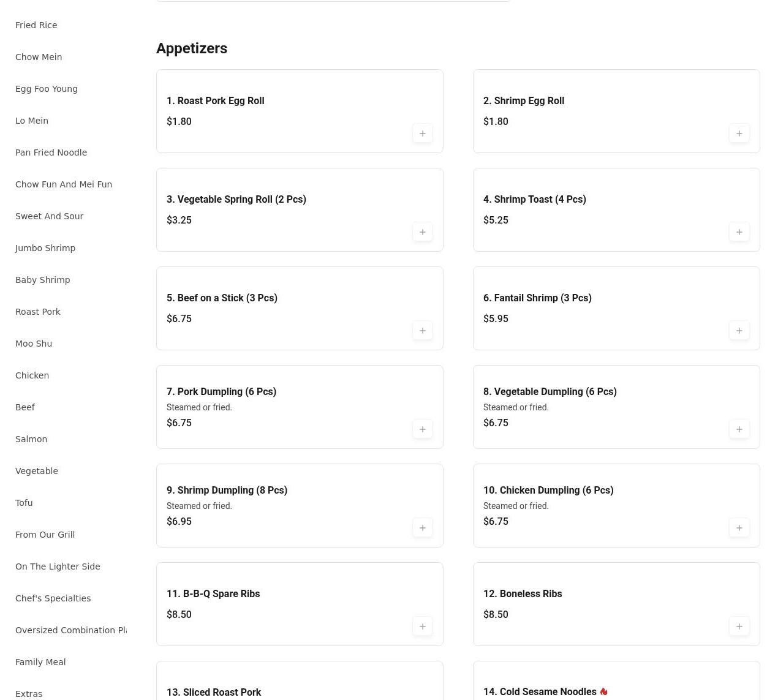Open Roast Pork category

(x=38, y=312)
